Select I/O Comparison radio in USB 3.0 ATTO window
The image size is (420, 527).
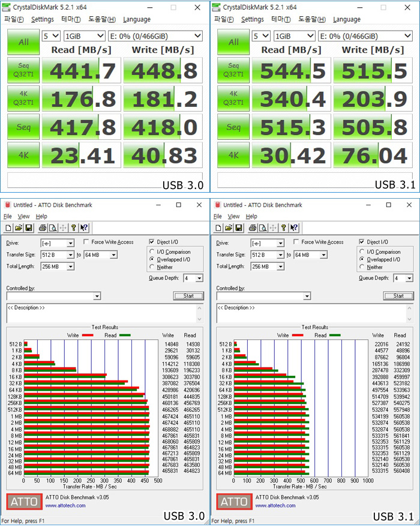pos(152,251)
